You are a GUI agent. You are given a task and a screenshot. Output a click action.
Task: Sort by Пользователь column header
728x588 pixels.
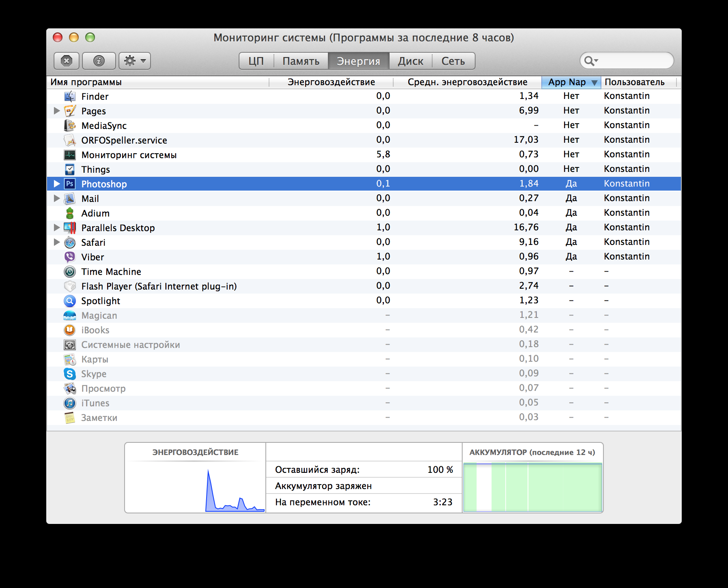point(639,82)
